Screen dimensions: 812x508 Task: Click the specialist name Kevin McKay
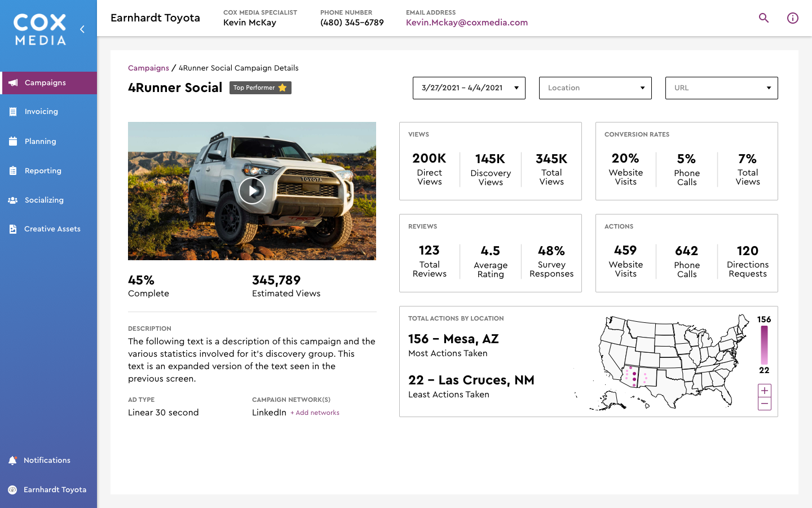point(250,23)
